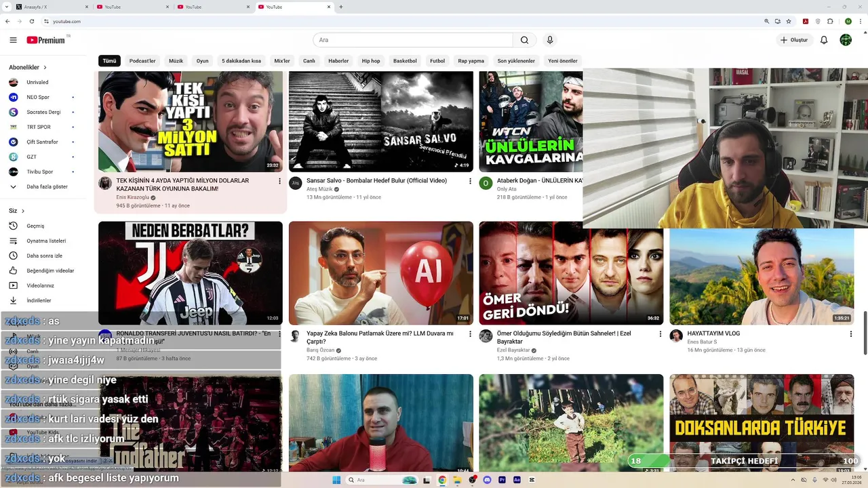Select the Oyun filter chip
Image resolution: width=868 pixels, height=488 pixels.
tap(202, 61)
